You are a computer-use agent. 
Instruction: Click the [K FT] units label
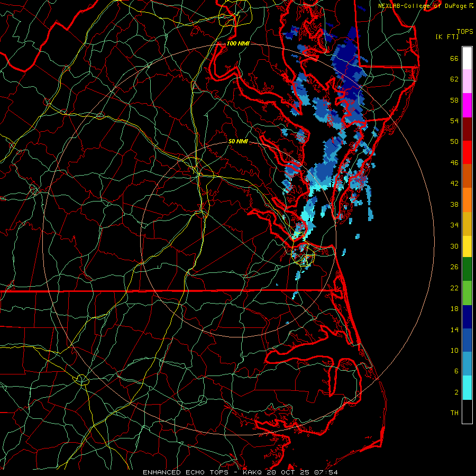[447, 37]
